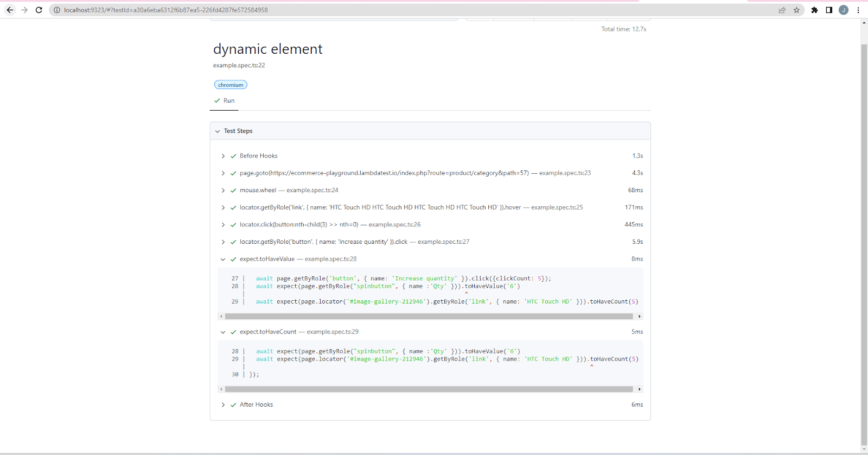Expand the page.goto step
Image resolution: width=868 pixels, height=455 pixels.
click(x=223, y=173)
